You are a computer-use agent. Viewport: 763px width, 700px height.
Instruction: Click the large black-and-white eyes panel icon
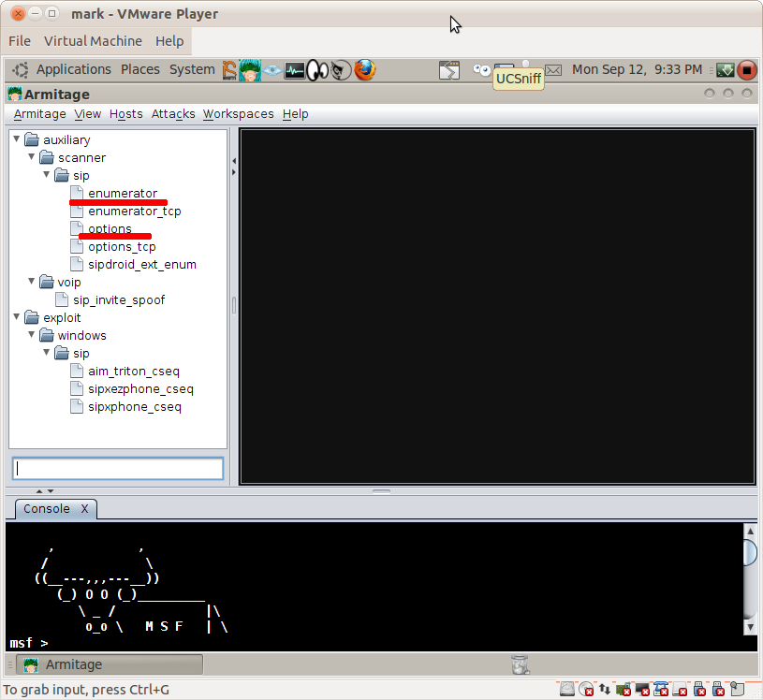[317, 70]
